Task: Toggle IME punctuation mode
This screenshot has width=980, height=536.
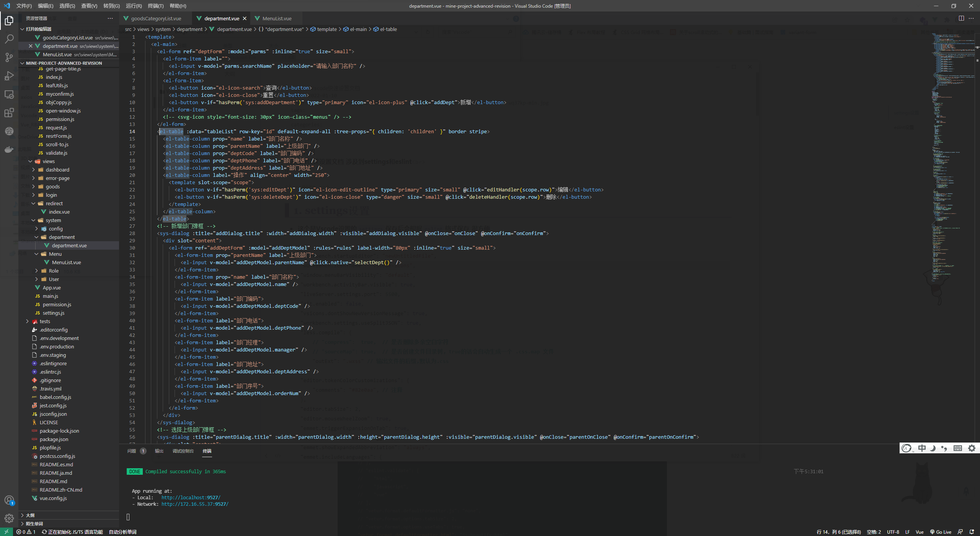Action: [x=944, y=448]
